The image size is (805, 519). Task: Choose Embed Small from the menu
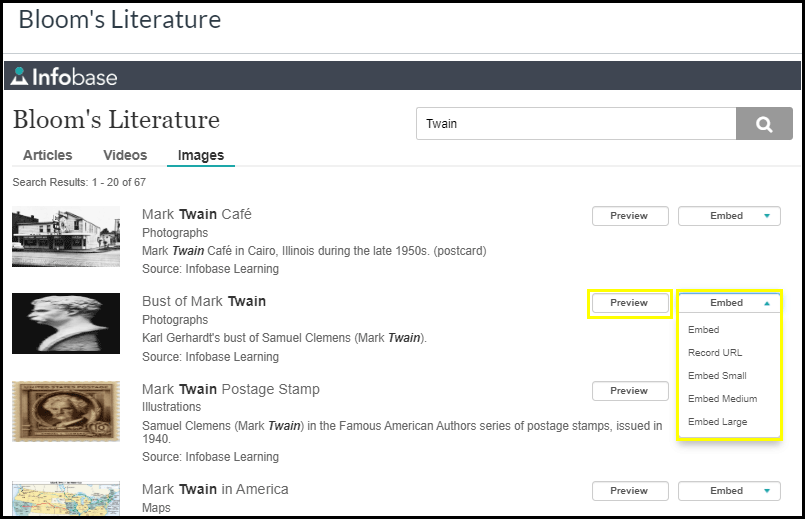coord(717,376)
